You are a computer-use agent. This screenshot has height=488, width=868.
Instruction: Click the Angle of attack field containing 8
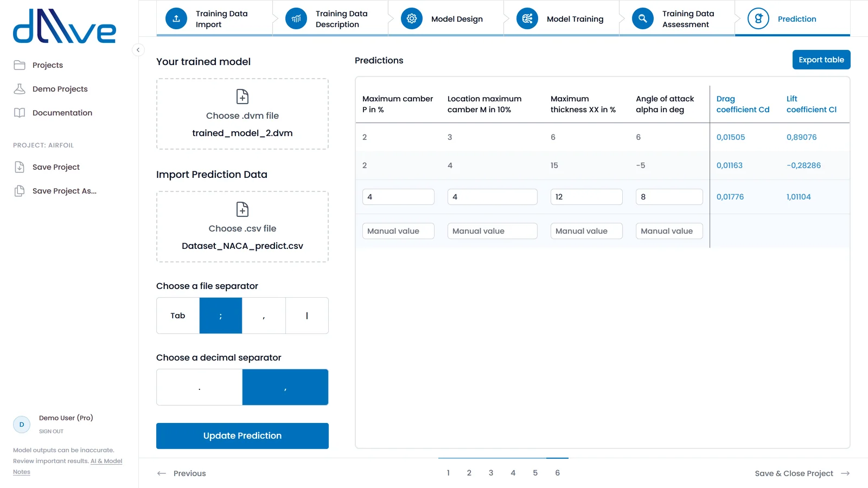pyautogui.click(x=669, y=197)
